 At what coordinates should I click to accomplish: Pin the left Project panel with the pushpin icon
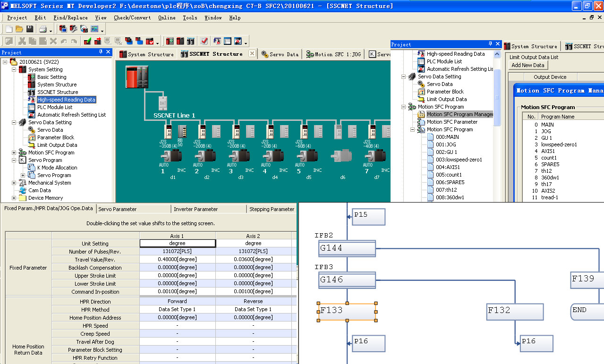(x=101, y=52)
